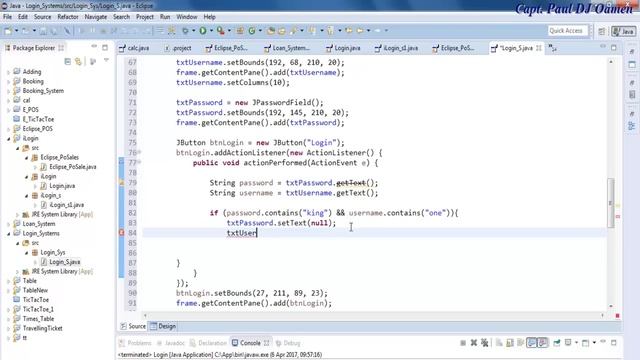Open Debug button dropdown arrow
The image size is (640, 360).
193,31
